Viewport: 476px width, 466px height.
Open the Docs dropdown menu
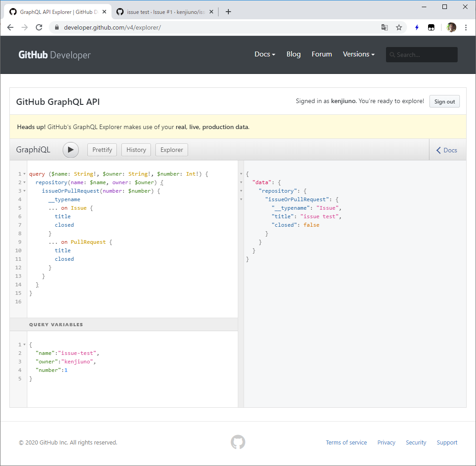(265, 54)
